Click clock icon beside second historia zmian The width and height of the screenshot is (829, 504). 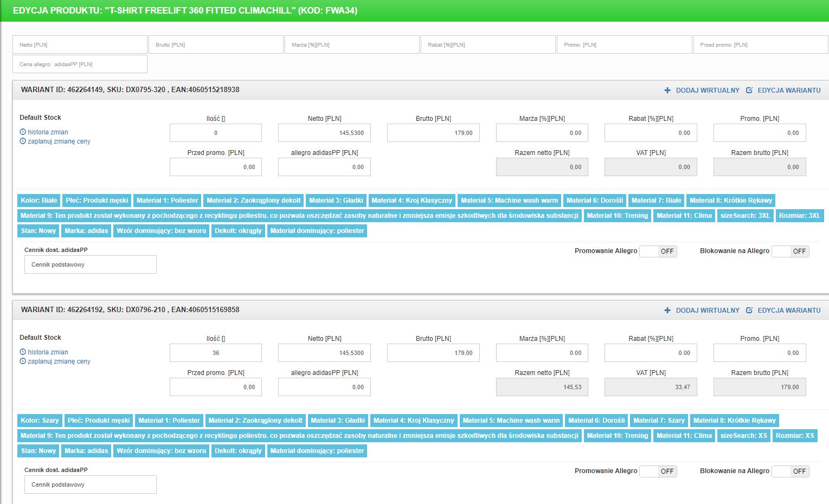pyautogui.click(x=23, y=352)
